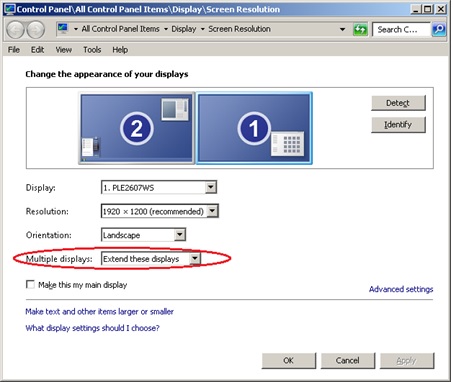
Task: Enable 'Make this my main display' checkbox
Action: click(x=30, y=284)
